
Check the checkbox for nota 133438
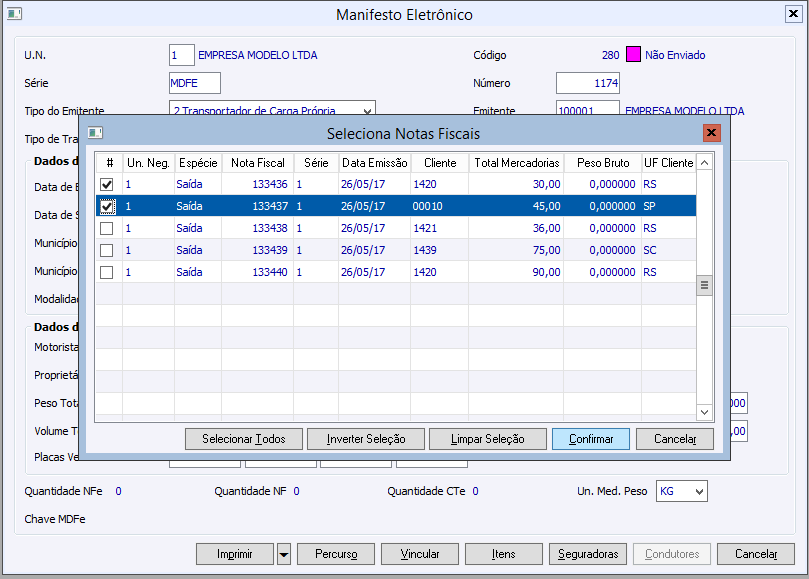pyautogui.click(x=107, y=229)
